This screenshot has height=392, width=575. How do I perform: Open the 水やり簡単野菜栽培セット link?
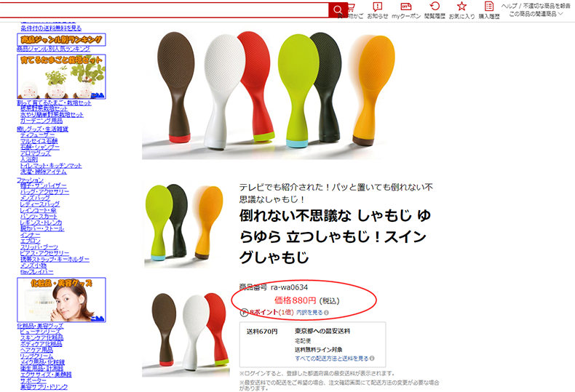coord(52,115)
